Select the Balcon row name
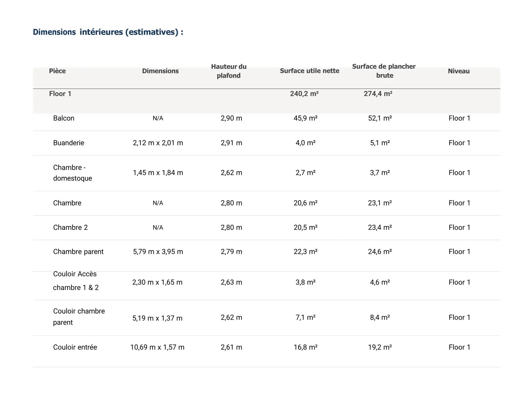The image size is (532, 411). tap(64, 118)
